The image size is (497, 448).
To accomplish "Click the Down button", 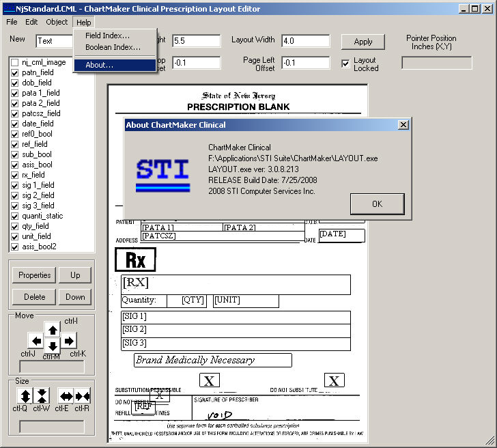I will [x=75, y=297].
